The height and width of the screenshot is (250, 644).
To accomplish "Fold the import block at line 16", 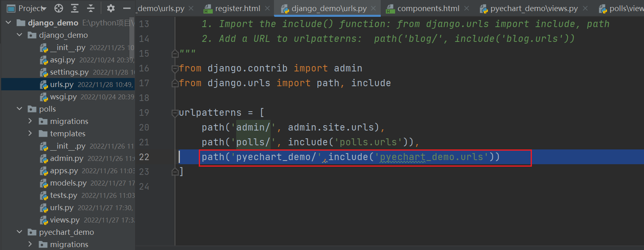I will tap(175, 69).
